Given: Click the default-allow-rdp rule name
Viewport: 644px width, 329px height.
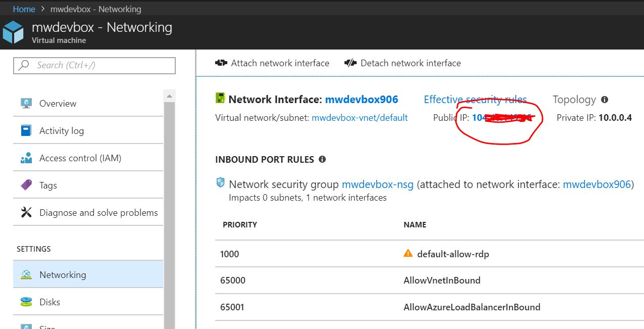Looking at the screenshot, I should click(453, 254).
